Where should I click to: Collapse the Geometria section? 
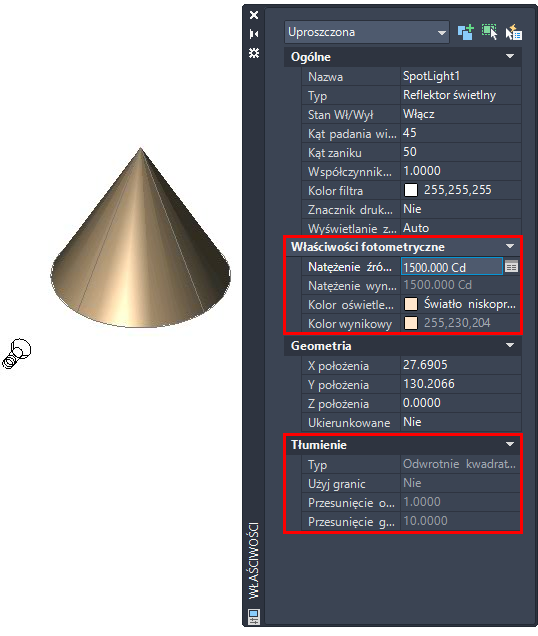click(510, 345)
